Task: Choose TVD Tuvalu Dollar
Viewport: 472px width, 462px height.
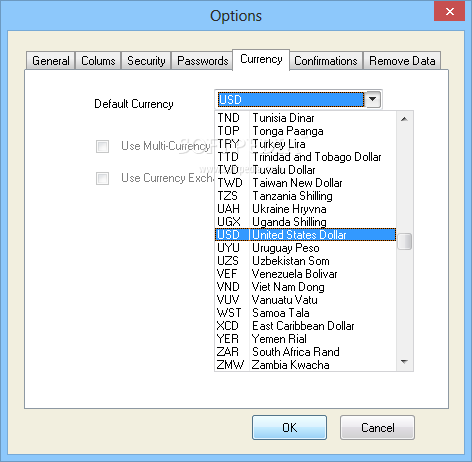Action: pos(305,170)
